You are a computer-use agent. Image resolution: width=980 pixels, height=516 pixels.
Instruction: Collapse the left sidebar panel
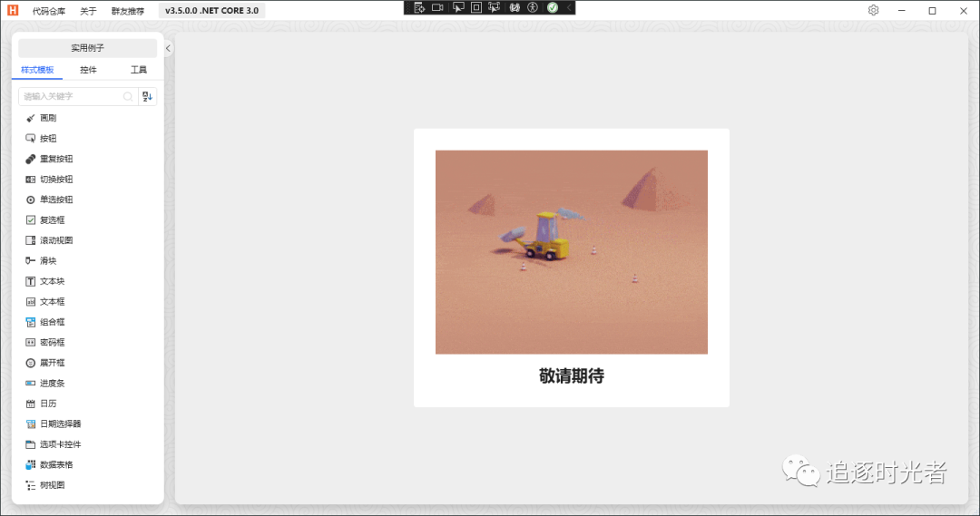click(168, 48)
